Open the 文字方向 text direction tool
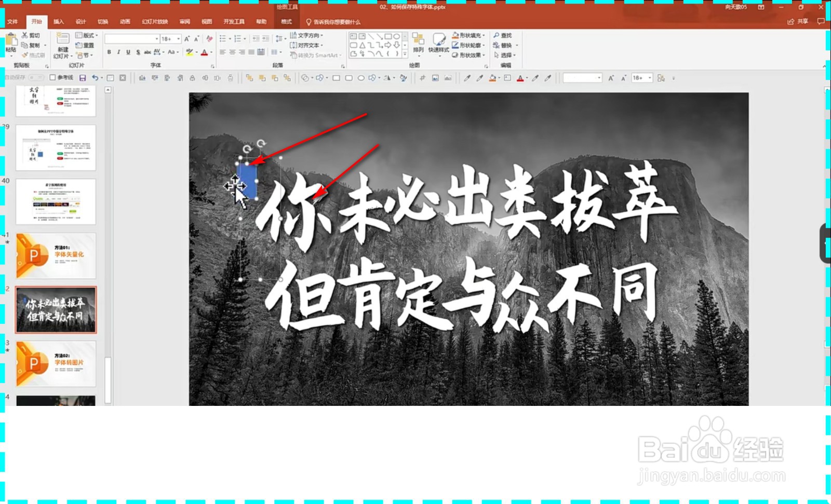 pyautogui.click(x=307, y=35)
